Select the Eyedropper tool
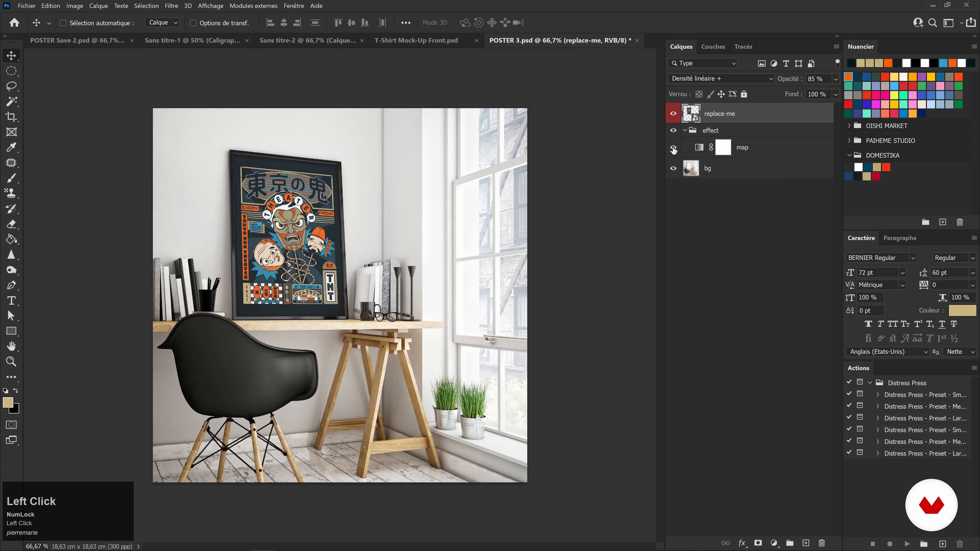This screenshot has width=980, height=551. click(x=11, y=147)
